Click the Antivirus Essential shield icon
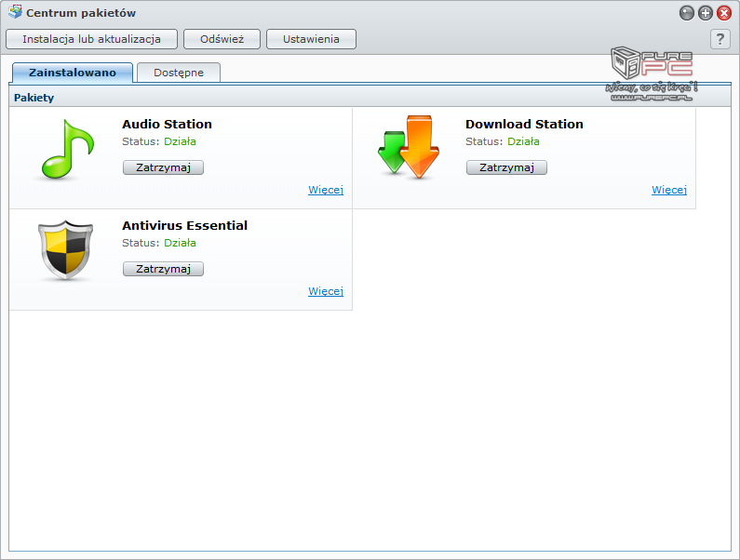Image resolution: width=740 pixels, height=560 pixels. pyautogui.click(x=65, y=250)
